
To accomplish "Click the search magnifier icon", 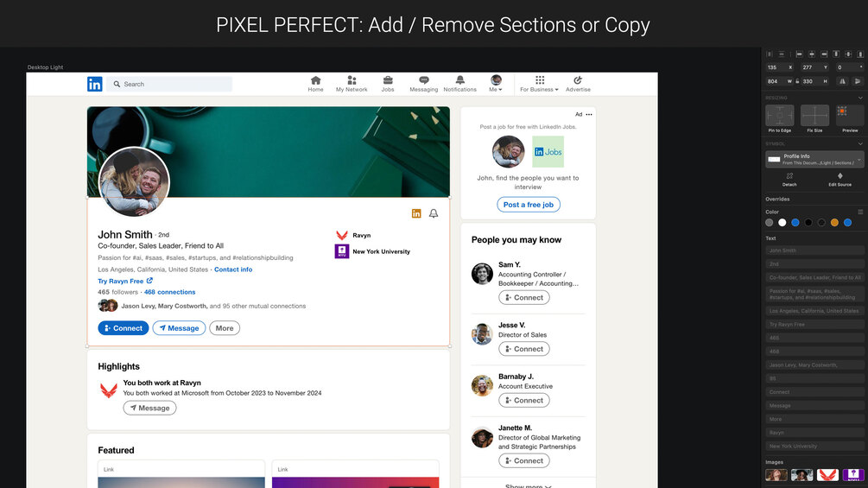I will (x=117, y=84).
